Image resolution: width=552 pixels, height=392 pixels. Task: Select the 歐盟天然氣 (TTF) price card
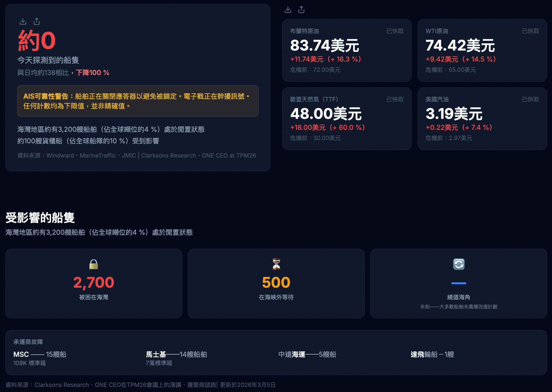[347, 119]
